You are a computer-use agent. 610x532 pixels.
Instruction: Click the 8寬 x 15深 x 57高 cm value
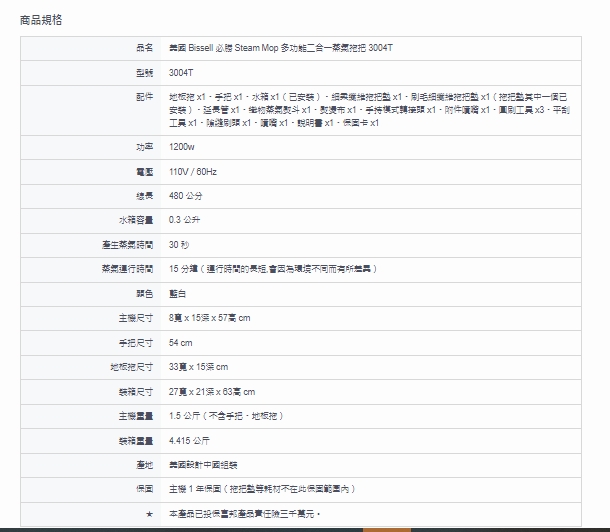(x=209, y=318)
